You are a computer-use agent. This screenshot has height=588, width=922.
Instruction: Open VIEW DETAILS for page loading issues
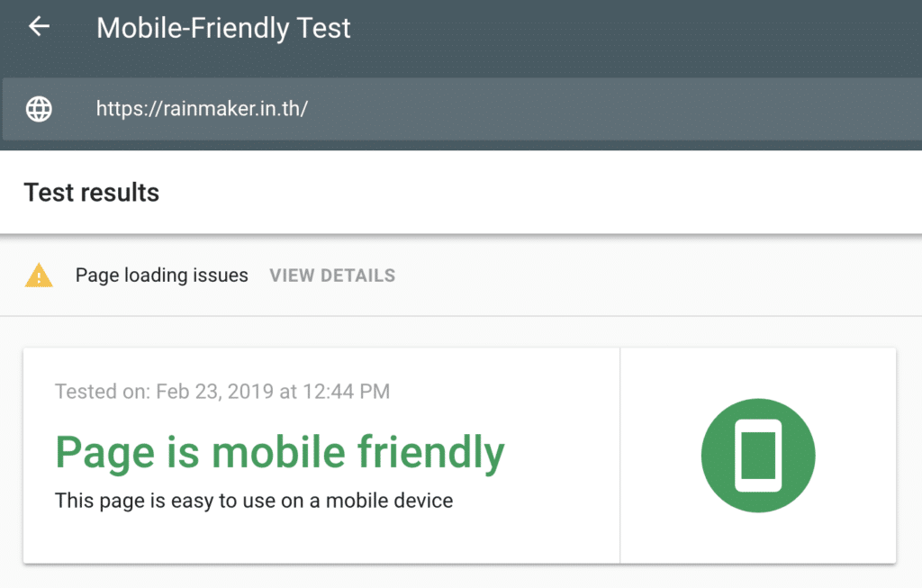(332, 276)
